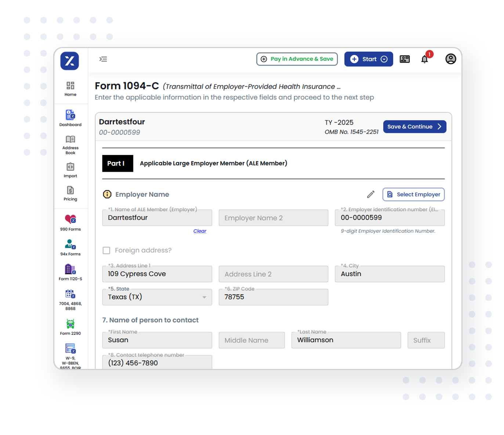Select the Form 2290 icon

pyautogui.click(x=70, y=325)
